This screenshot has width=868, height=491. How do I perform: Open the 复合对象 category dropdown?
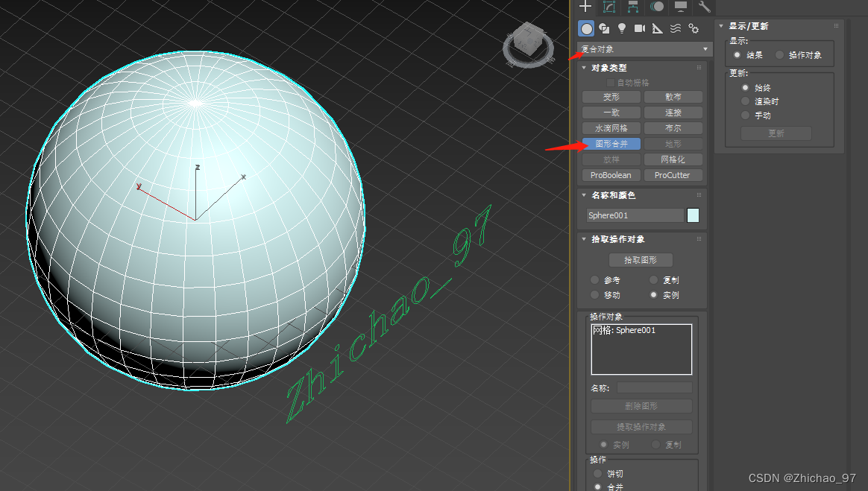[x=644, y=49]
